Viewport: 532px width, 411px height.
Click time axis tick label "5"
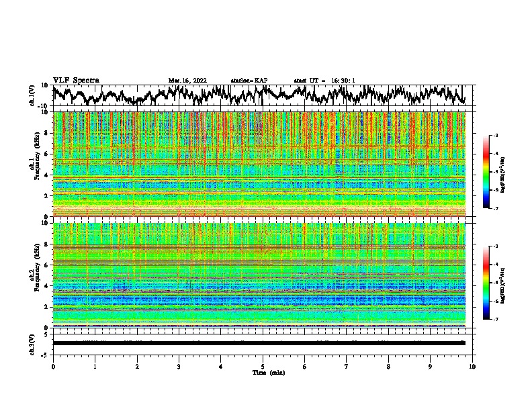pos(263,367)
